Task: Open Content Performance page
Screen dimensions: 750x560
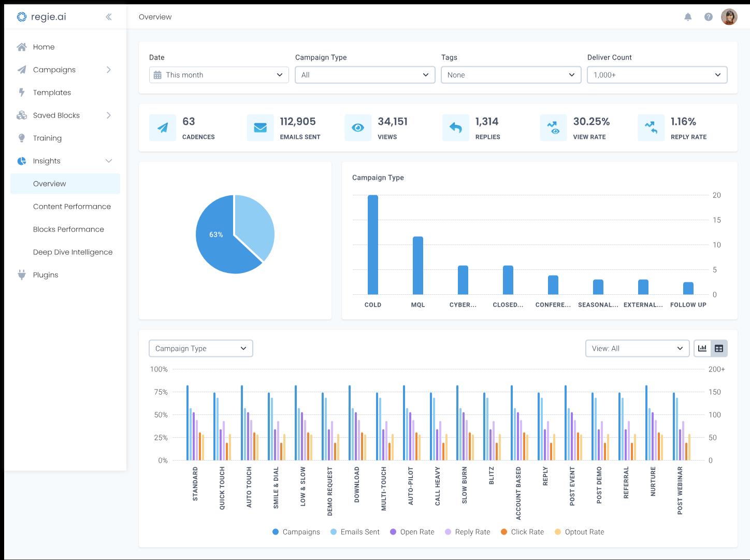Action: pyautogui.click(x=72, y=207)
